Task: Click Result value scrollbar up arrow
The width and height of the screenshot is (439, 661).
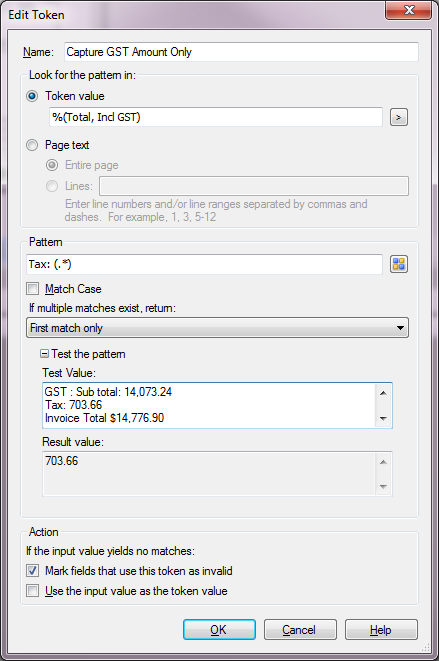Action: (383, 462)
